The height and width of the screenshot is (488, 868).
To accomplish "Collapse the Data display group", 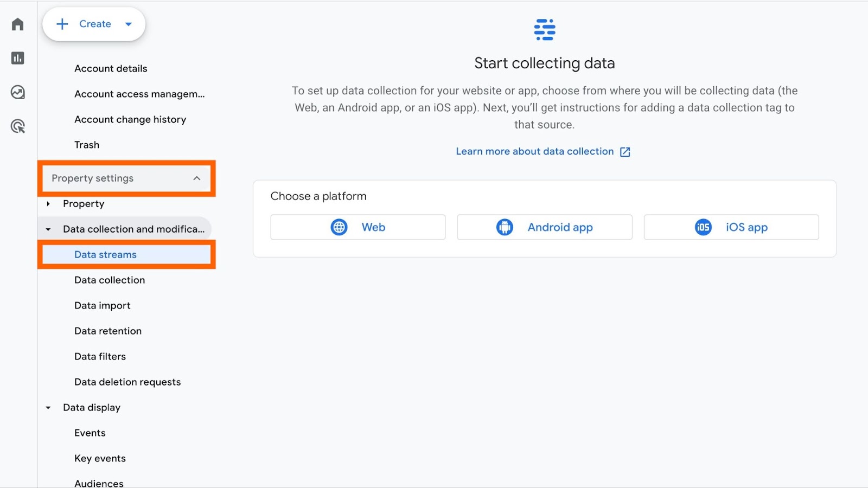I will pyautogui.click(x=48, y=408).
